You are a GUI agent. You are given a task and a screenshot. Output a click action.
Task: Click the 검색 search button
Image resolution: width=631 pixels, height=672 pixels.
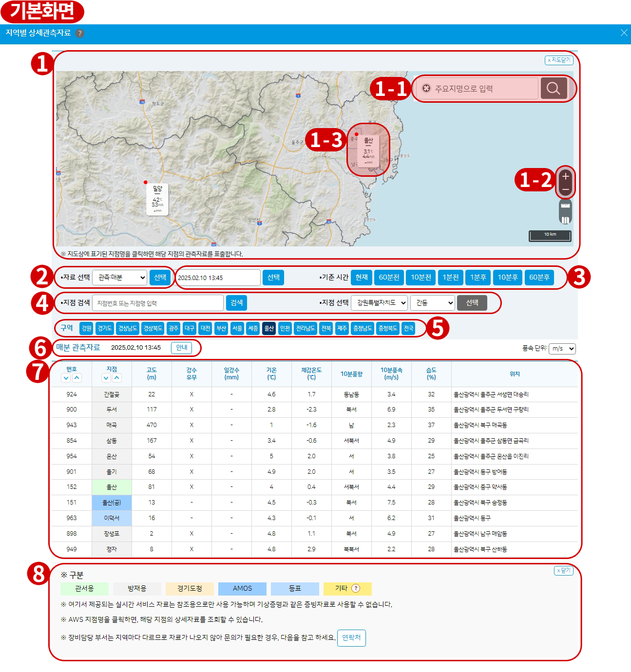(236, 303)
